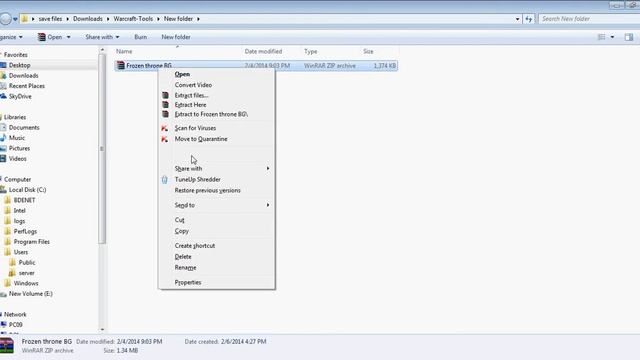Open Pictures library
Viewport: 640px width, 360px height.
(19, 148)
